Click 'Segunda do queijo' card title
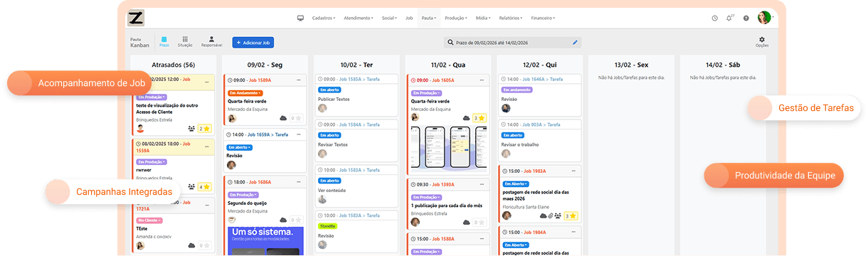Image resolution: width=868 pixels, height=256 pixels. 248,203
